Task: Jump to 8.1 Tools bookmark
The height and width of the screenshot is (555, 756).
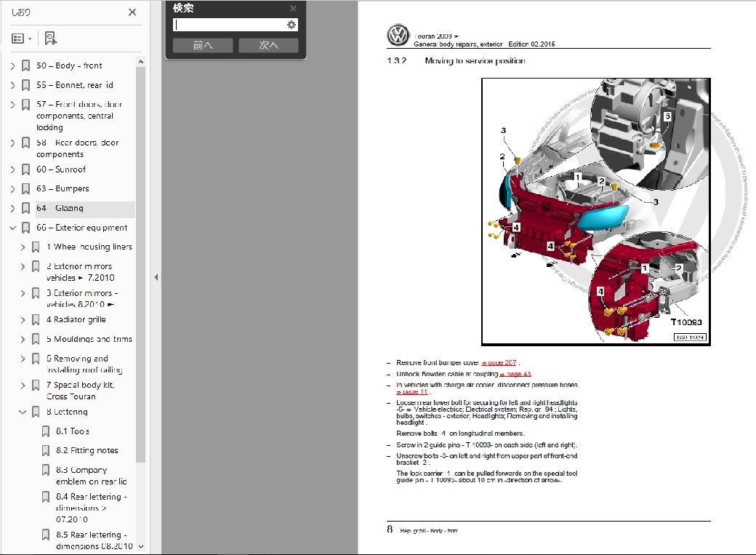Action: (x=73, y=431)
